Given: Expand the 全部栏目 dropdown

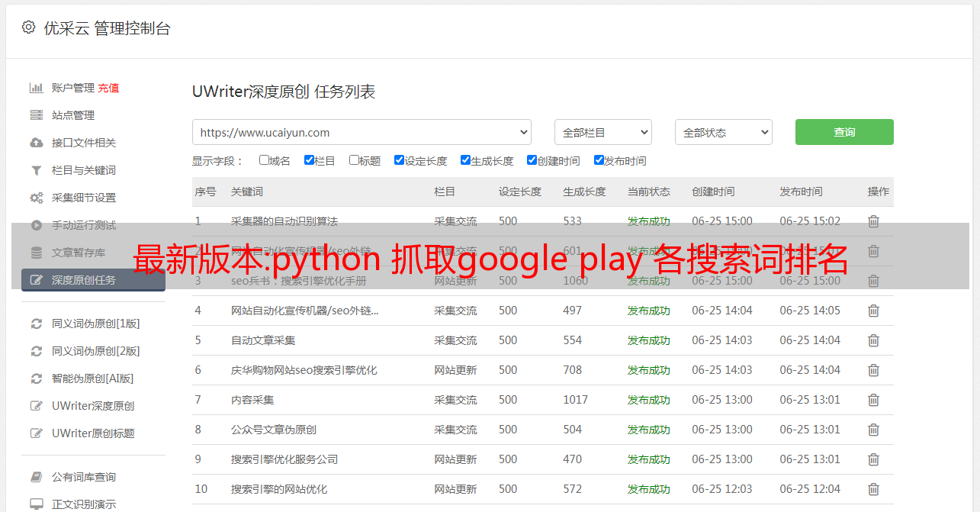Looking at the screenshot, I should 602,132.
